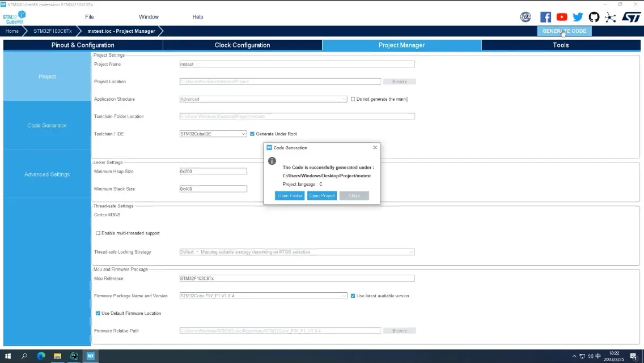Click the Firmware Relative Path field
The height and width of the screenshot is (363, 644).
pyautogui.click(x=280, y=331)
